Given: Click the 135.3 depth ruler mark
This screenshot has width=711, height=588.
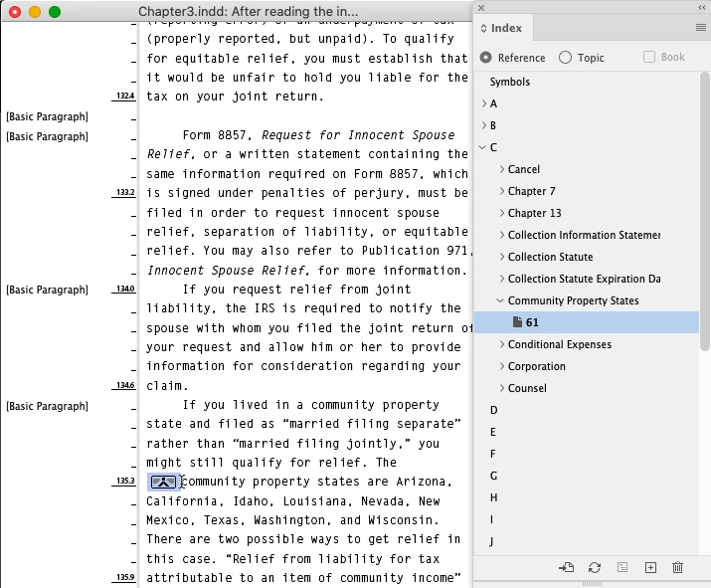Looking at the screenshot, I should point(125,481).
